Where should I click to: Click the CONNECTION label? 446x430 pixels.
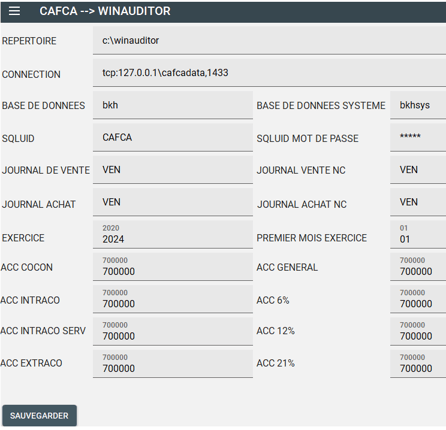tap(31, 74)
